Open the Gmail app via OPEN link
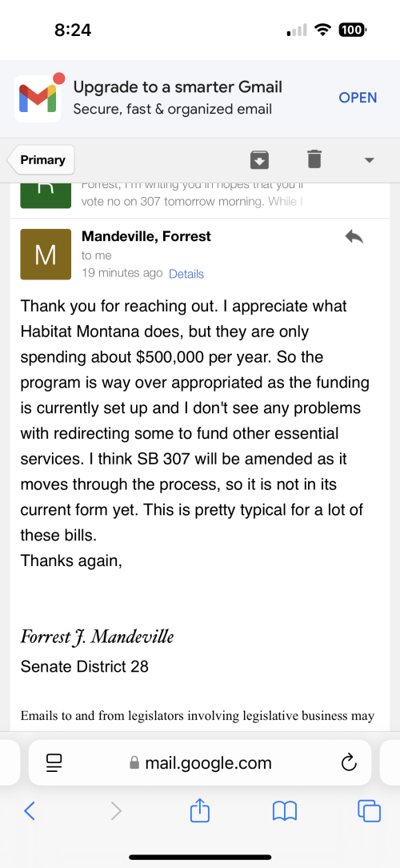This screenshot has width=400, height=868. [358, 98]
